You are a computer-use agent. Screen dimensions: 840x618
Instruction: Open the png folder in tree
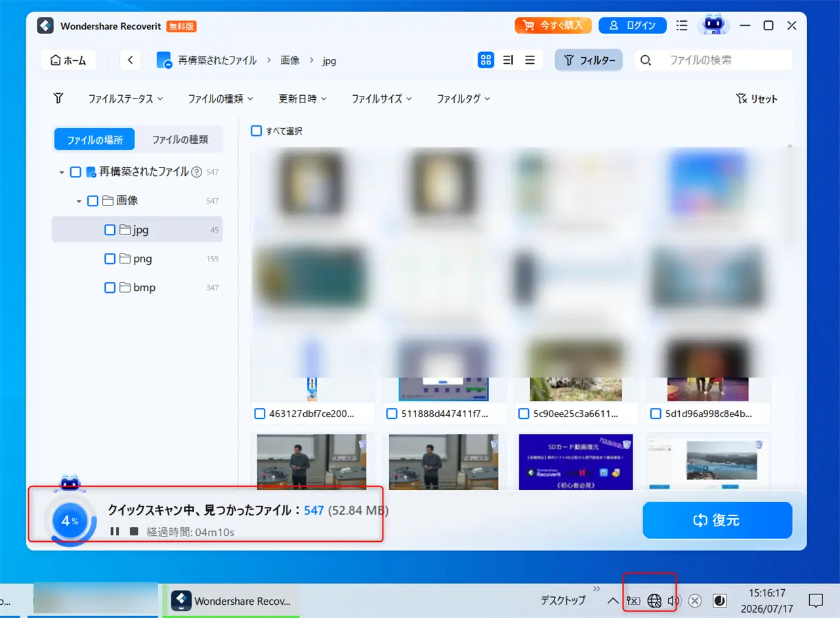[137, 259]
